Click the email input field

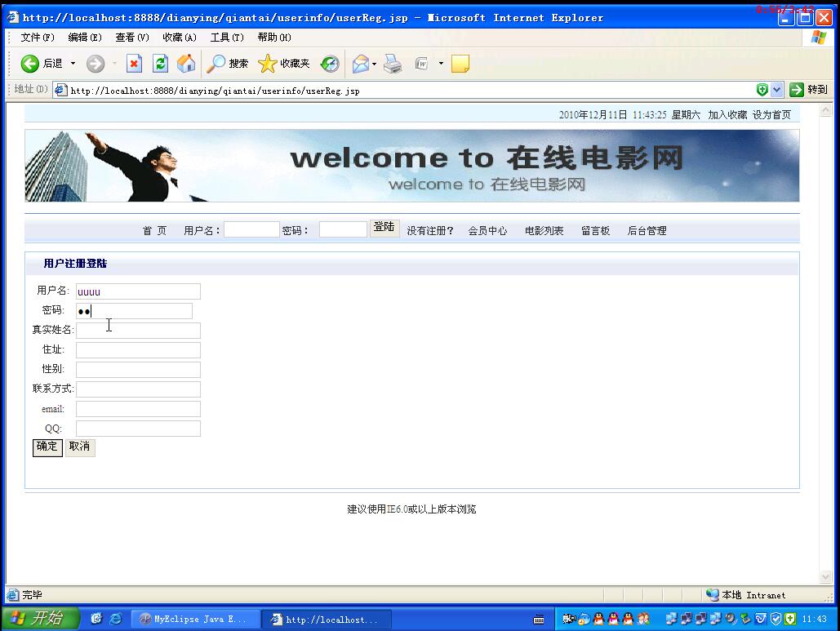138,409
